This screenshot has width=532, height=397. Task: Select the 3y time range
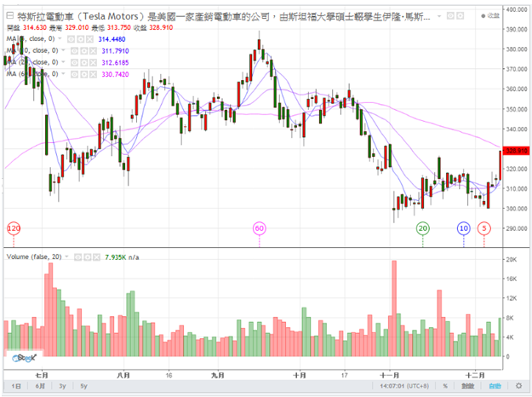pyautogui.click(x=62, y=386)
